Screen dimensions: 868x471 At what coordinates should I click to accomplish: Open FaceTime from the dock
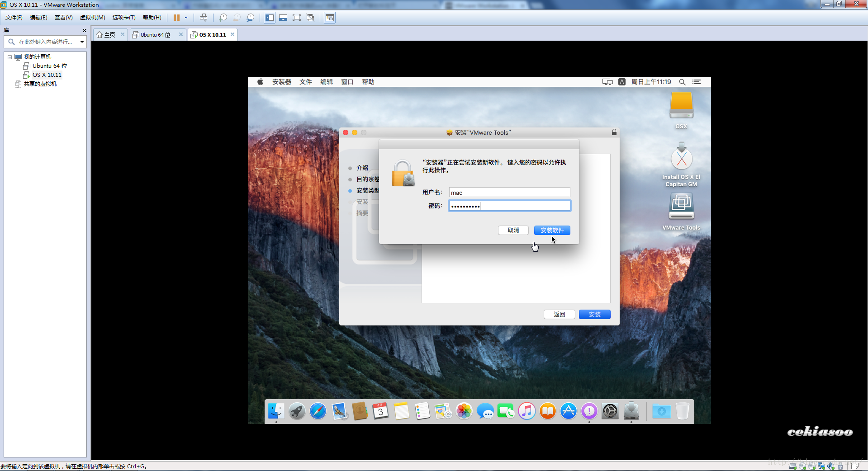pyautogui.click(x=506, y=411)
